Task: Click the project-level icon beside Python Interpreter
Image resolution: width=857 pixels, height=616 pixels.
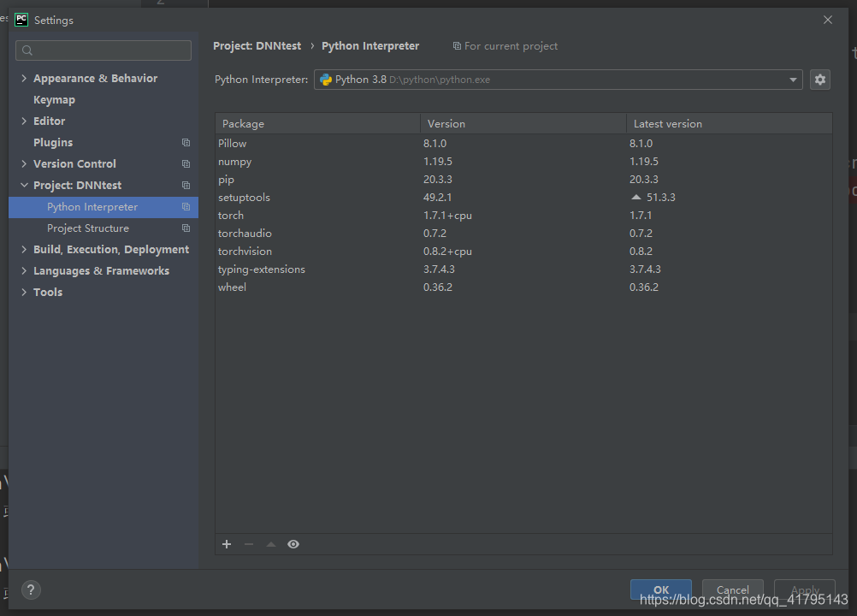Action: tap(186, 206)
